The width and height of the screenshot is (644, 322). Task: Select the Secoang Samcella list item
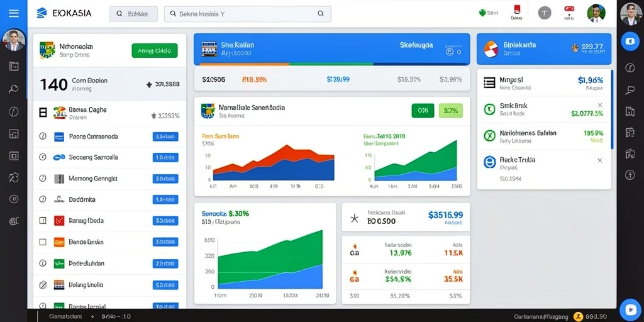coord(109,157)
